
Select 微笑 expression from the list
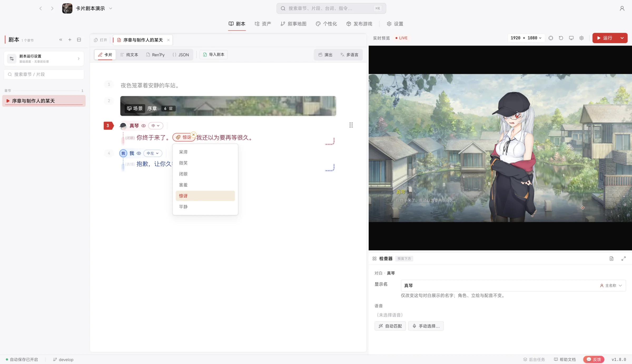tap(205, 163)
